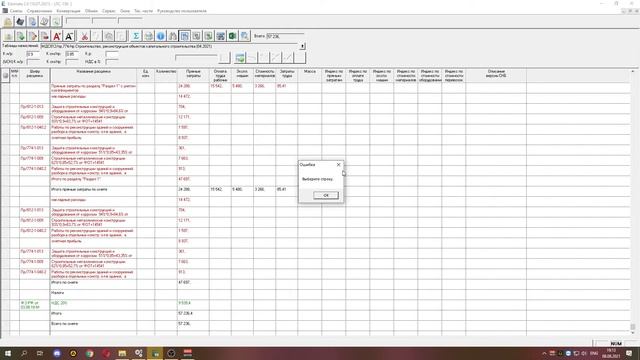Viewport: 640px width, 360px height.
Task: Click the К см/пр field with 0.85
Action: point(72,54)
